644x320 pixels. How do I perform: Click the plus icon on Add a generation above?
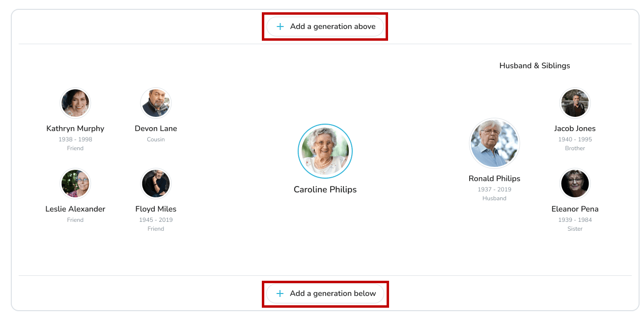280,27
